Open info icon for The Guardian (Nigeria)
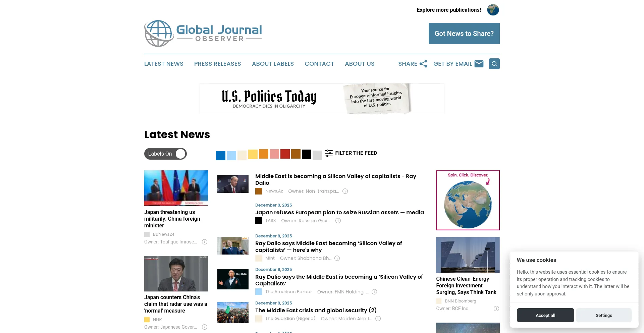The height and width of the screenshot is (333, 644). [378, 319]
